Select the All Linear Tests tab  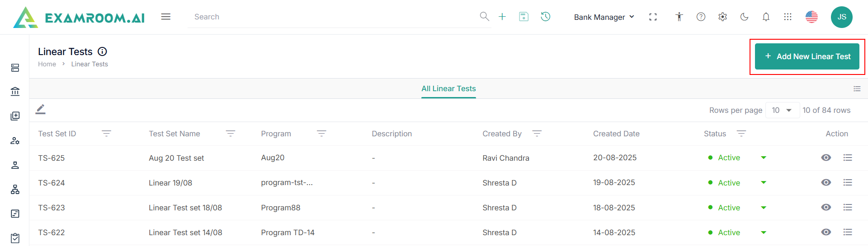448,88
